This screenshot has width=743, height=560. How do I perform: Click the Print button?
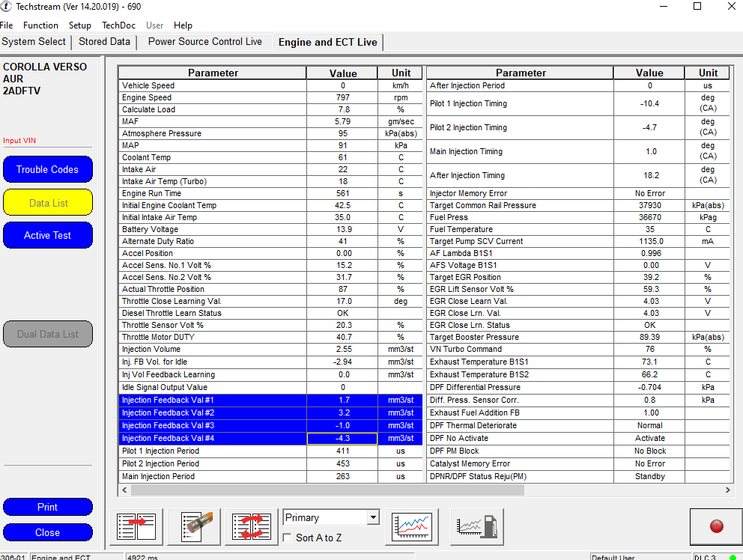tap(47, 507)
